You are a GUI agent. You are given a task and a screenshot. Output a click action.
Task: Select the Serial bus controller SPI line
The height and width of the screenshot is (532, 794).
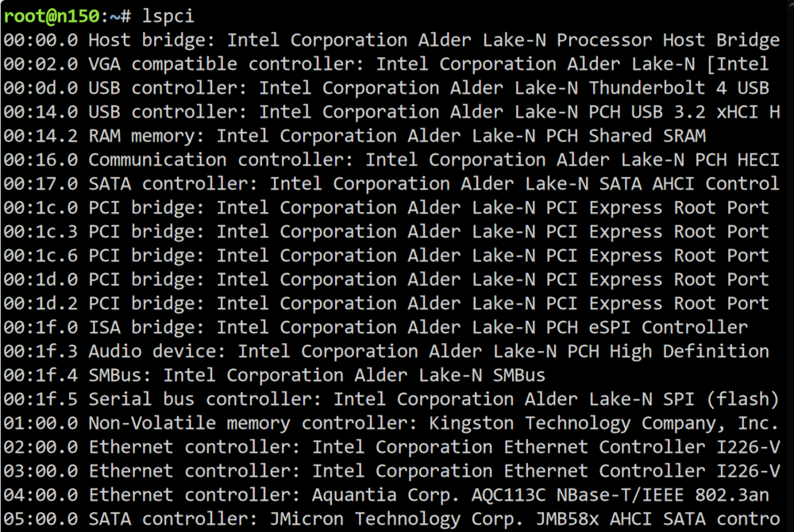point(391,399)
